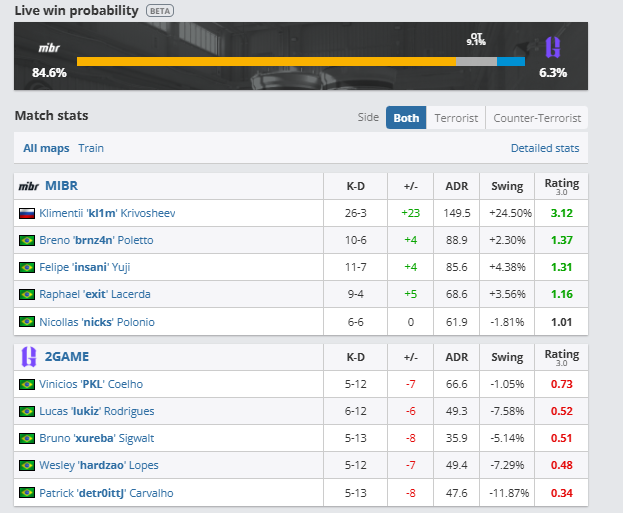Viewport: 623px width, 513px height.
Task: Open Lucas 'lukiz' Rodrigues's profile
Action: click(97, 411)
